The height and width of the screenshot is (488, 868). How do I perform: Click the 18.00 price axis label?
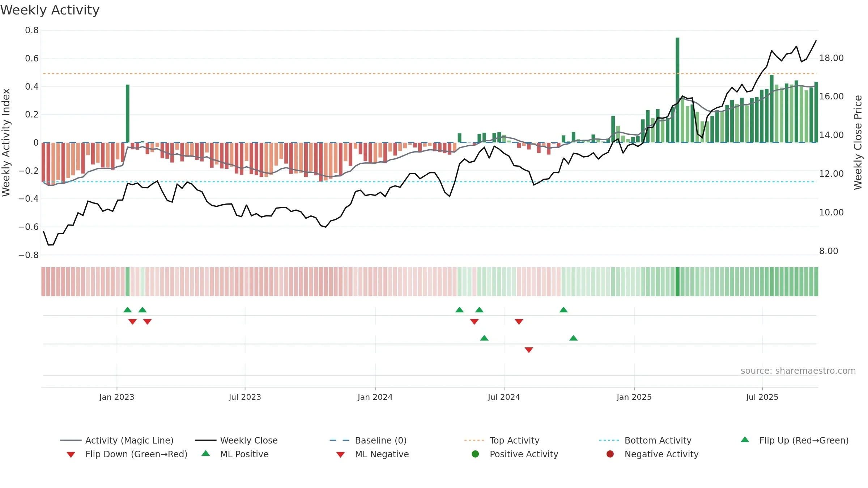[831, 58]
